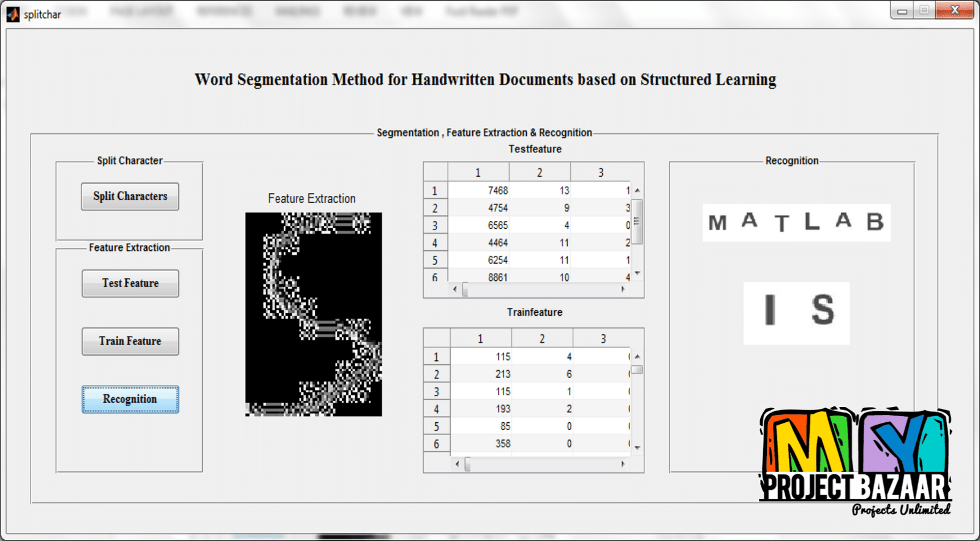Select Testfeature cell with value 7468
Screen dimensions: 980x541
478,191
